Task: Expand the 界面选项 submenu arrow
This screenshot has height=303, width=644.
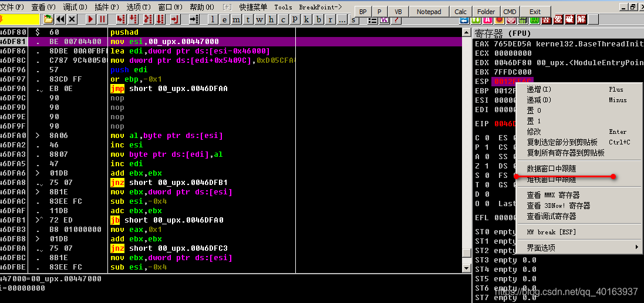Action: (637, 247)
